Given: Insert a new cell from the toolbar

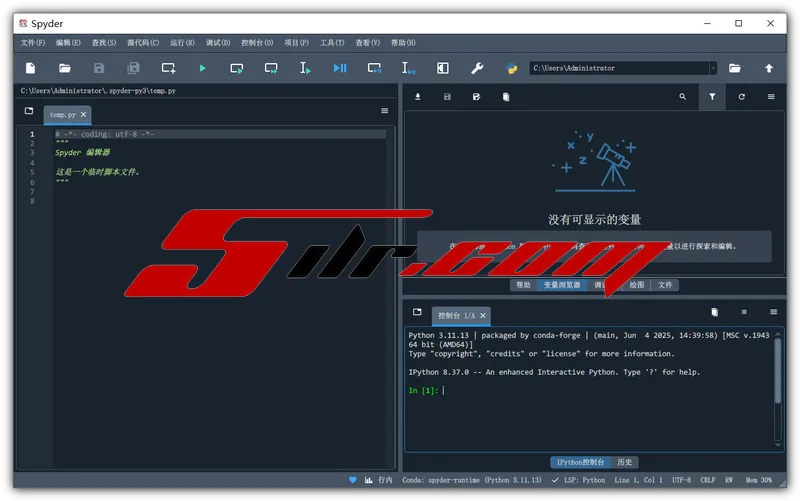Looking at the screenshot, I should pos(168,68).
